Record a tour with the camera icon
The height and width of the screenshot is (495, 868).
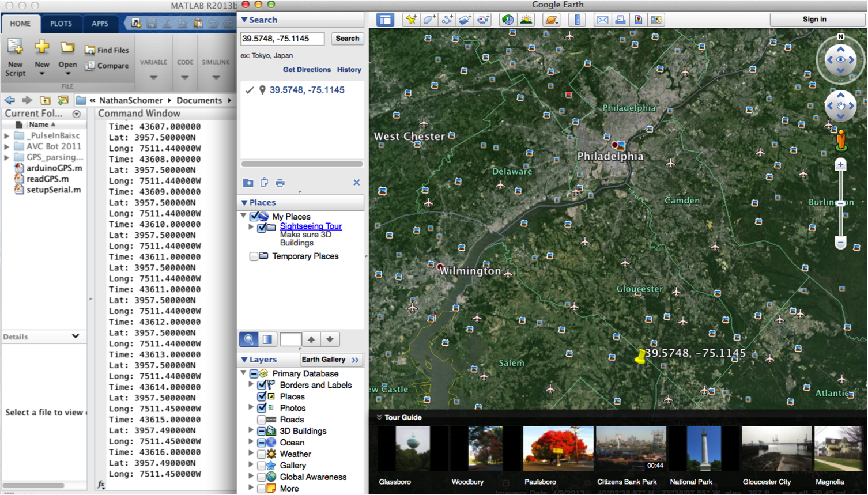483,20
